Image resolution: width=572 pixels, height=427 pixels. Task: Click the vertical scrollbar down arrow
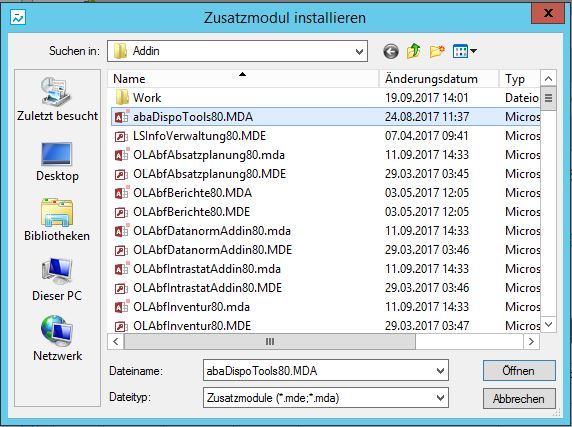point(548,324)
